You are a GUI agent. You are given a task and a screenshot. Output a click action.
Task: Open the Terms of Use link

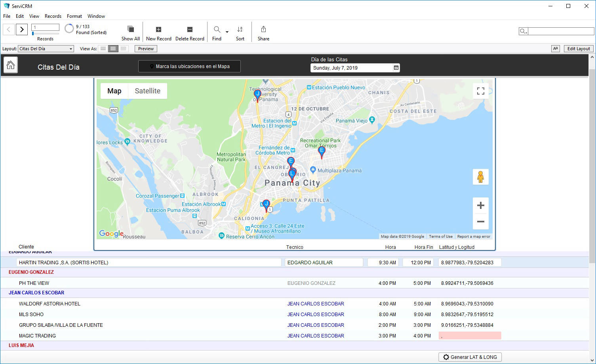coord(440,237)
